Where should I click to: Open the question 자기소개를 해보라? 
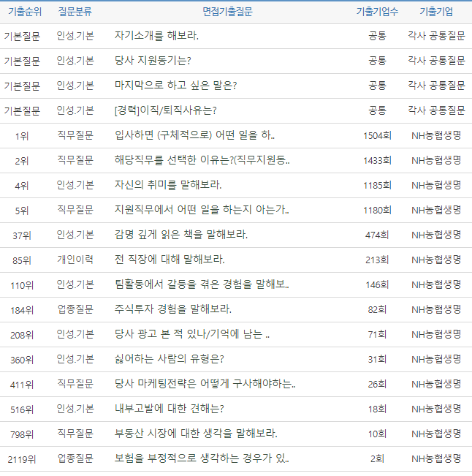(x=156, y=36)
